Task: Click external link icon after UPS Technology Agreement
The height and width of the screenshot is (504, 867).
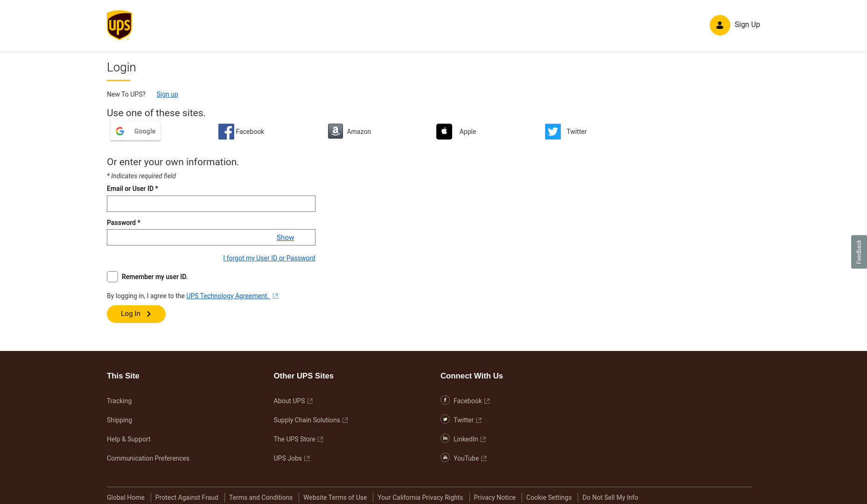Action: pyautogui.click(x=275, y=296)
